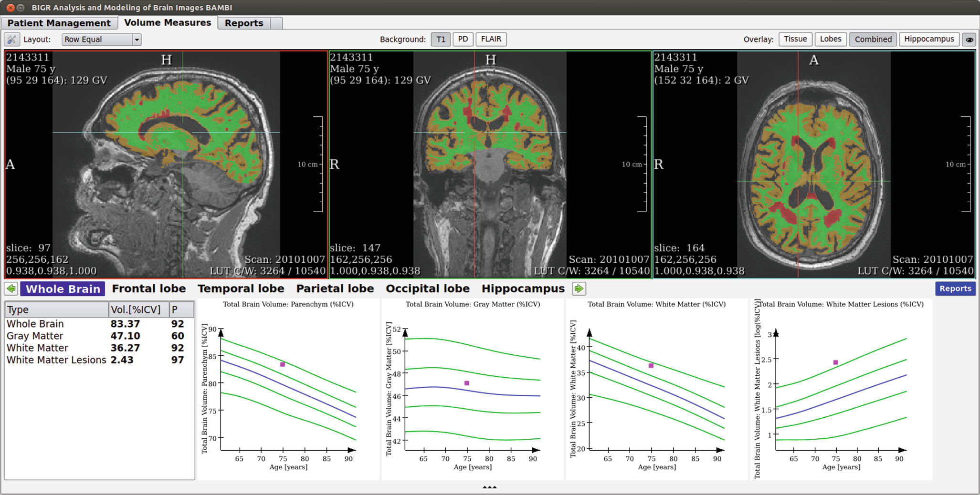Viewport: 980px width, 495px height.
Task: Enable the Combined overlay
Action: 873,39
